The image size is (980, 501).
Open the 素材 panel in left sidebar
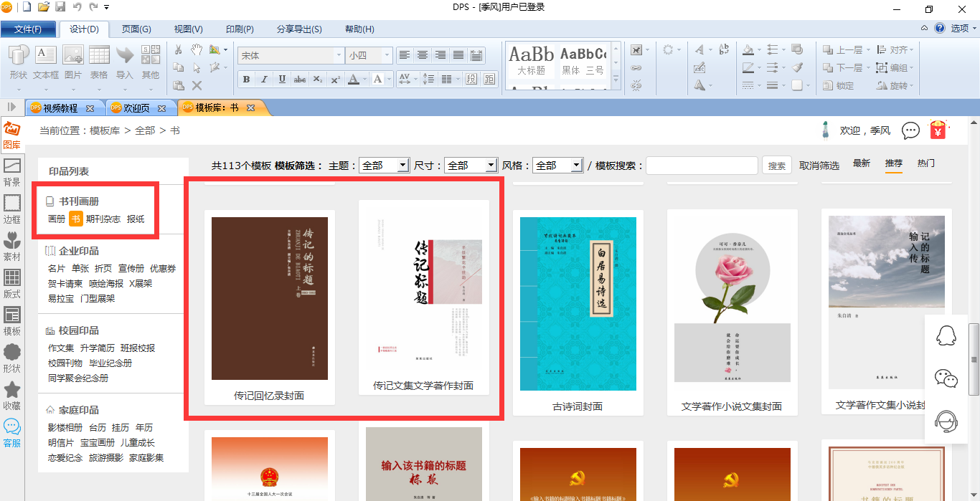pos(12,246)
